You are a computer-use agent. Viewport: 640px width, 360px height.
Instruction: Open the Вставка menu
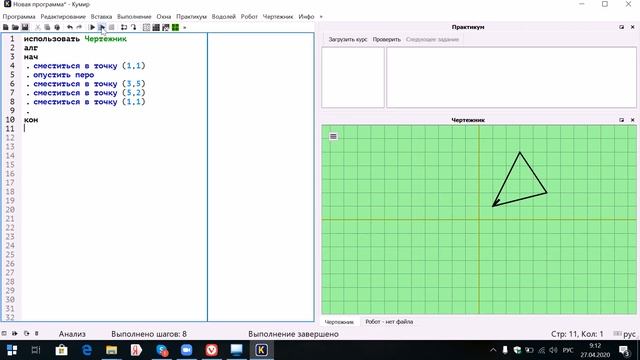(x=101, y=17)
